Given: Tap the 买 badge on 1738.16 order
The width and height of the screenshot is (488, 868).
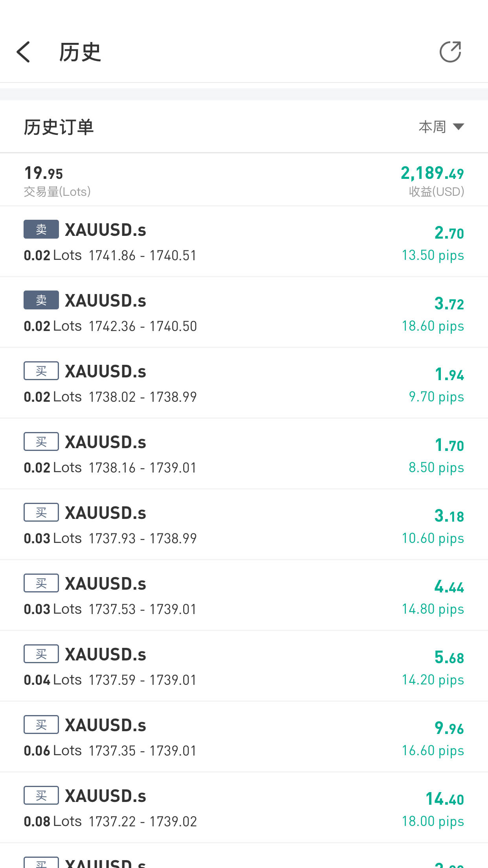Looking at the screenshot, I should pyautogui.click(x=41, y=441).
